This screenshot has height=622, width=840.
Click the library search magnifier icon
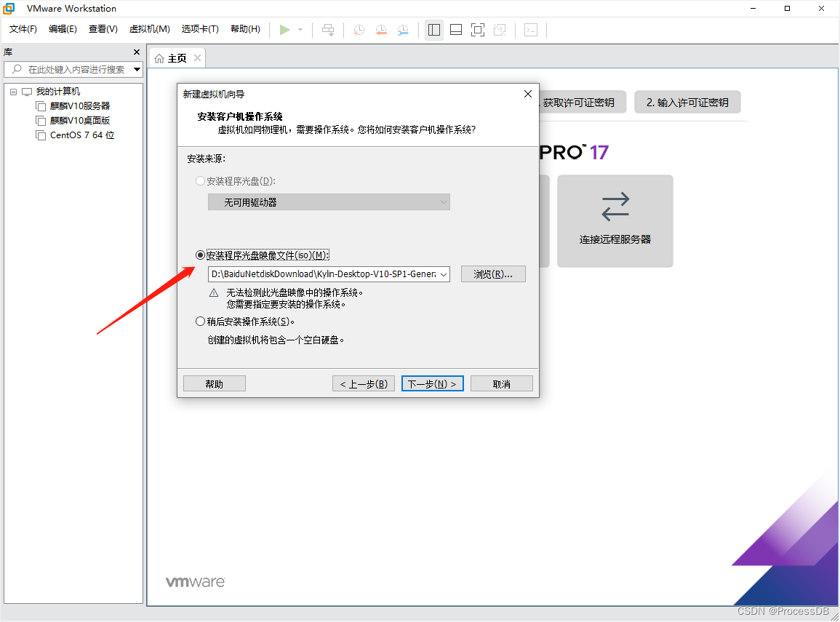click(x=17, y=69)
